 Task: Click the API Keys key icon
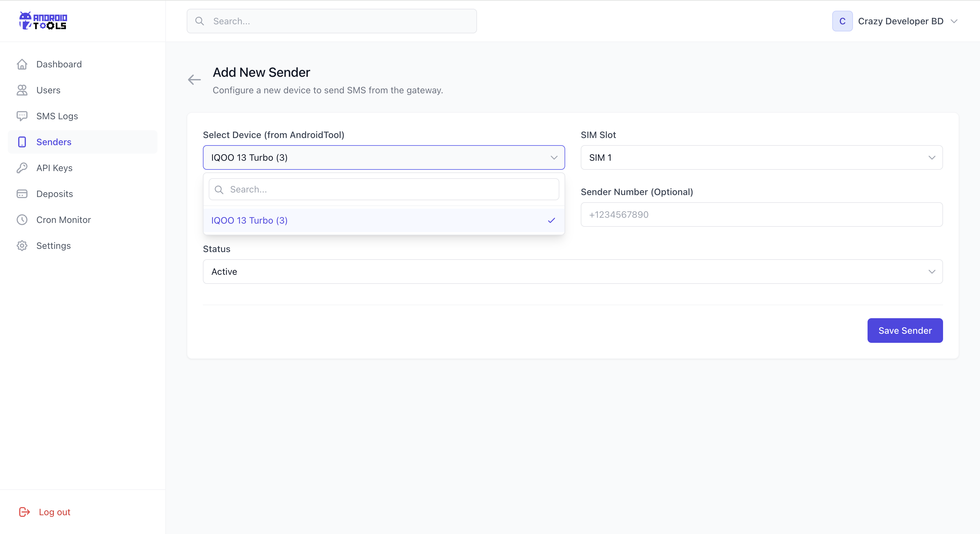pyautogui.click(x=22, y=168)
